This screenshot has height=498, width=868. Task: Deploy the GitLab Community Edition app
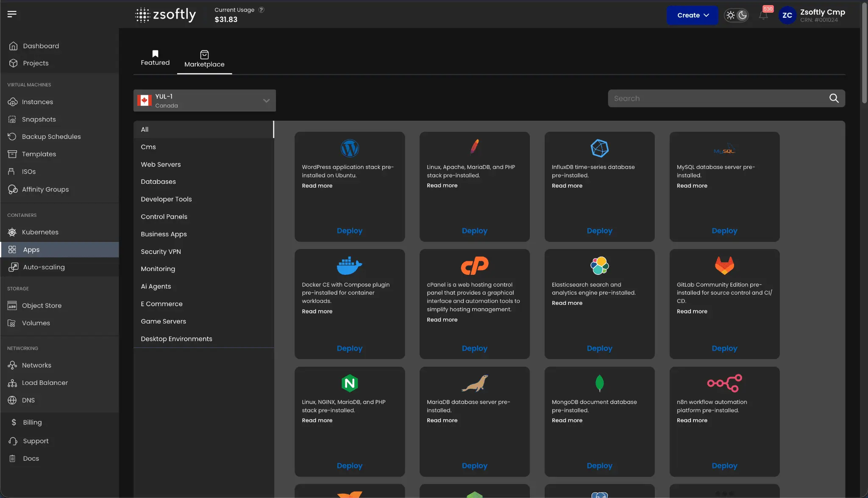724,349
